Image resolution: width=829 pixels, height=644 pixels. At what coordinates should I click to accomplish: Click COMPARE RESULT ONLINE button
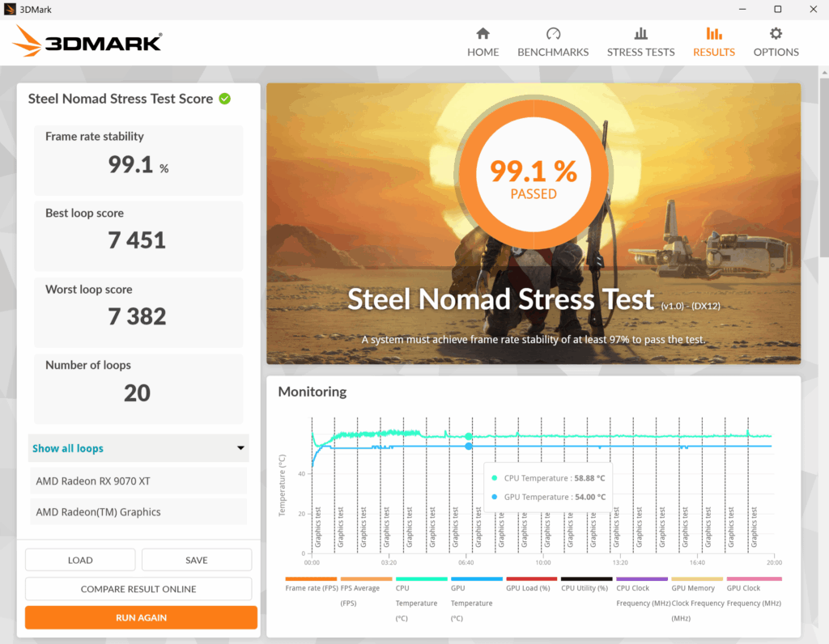pyautogui.click(x=138, y=589)
